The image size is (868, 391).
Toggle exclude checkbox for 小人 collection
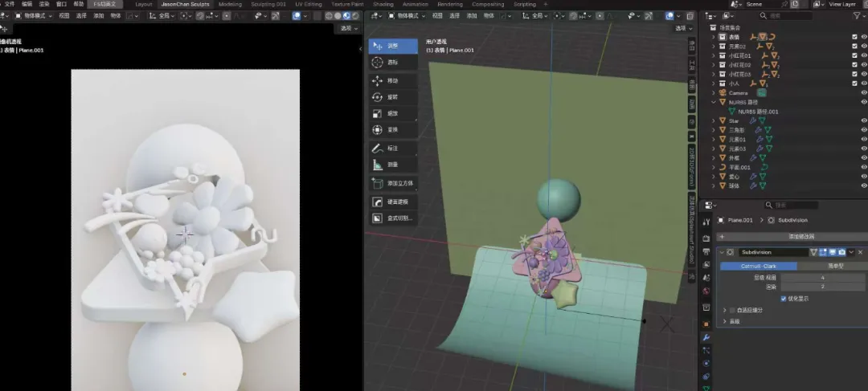pos(854,83)
